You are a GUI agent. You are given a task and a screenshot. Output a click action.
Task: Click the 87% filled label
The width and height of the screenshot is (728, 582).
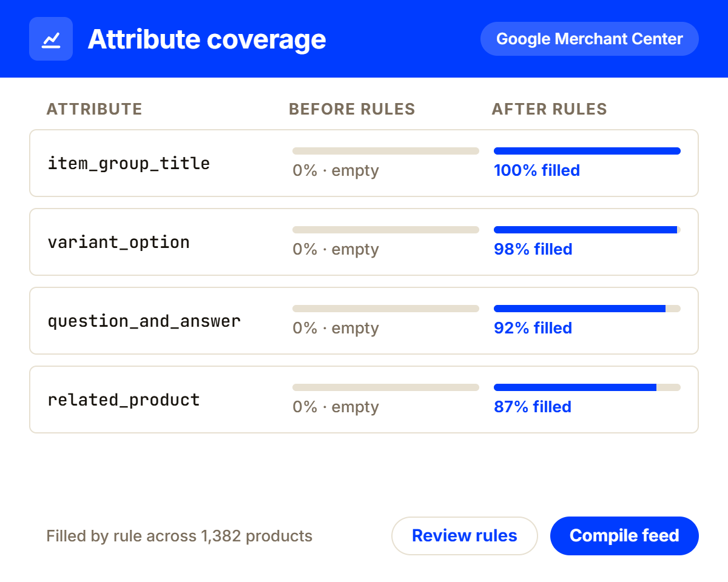pos(533,407)
